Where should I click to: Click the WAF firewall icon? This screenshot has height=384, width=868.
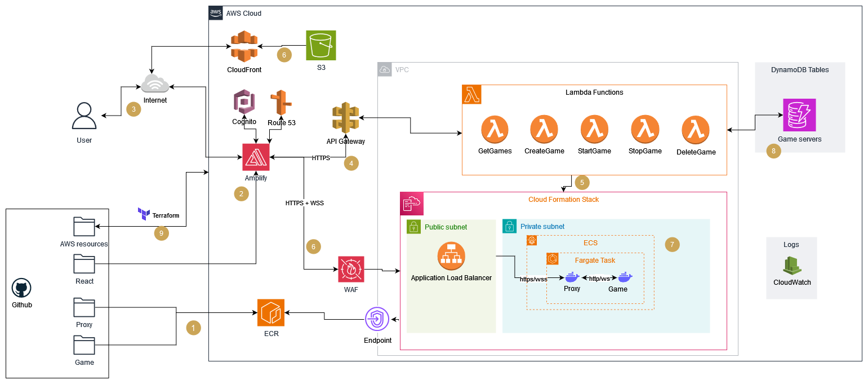pos(351,269)
